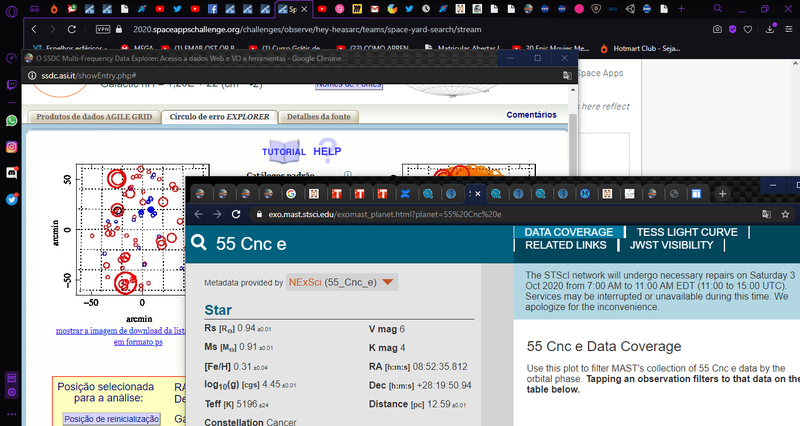The image size is (800, 426).
Task: Expand the NExSci metadata provider dropdown
Action: [341, 282]
